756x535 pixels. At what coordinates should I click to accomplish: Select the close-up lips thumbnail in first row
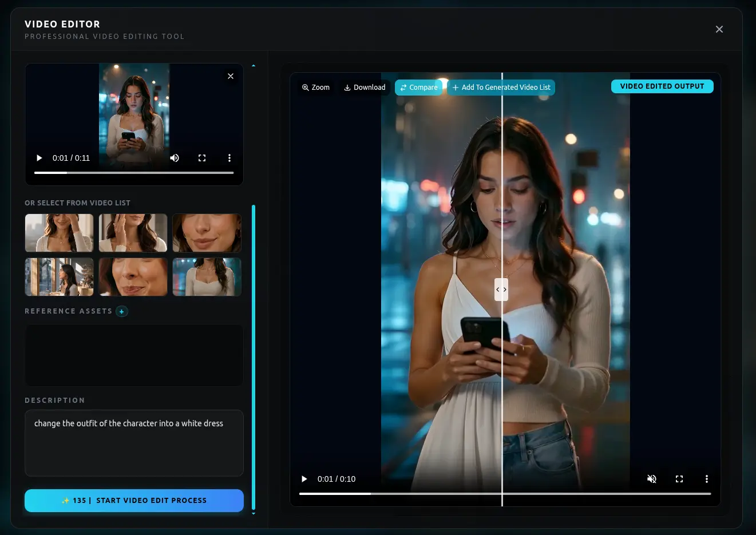tap(207, 233)
